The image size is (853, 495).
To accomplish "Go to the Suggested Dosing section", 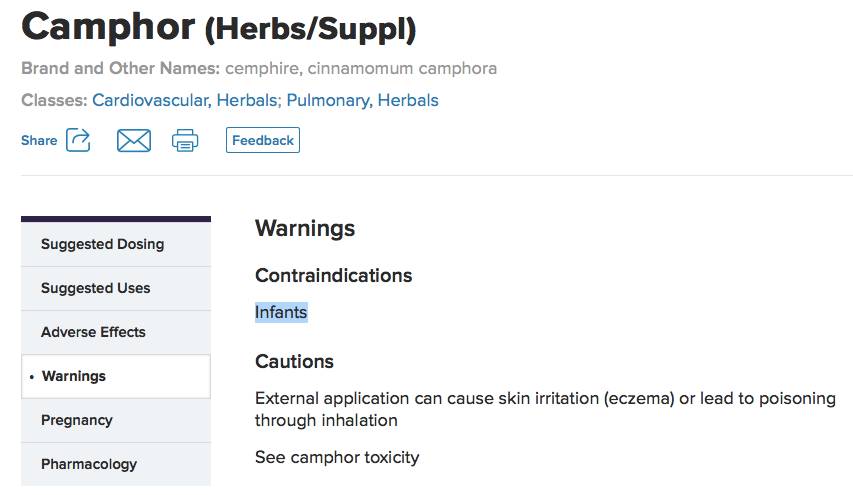I will (x=102, y=244).
